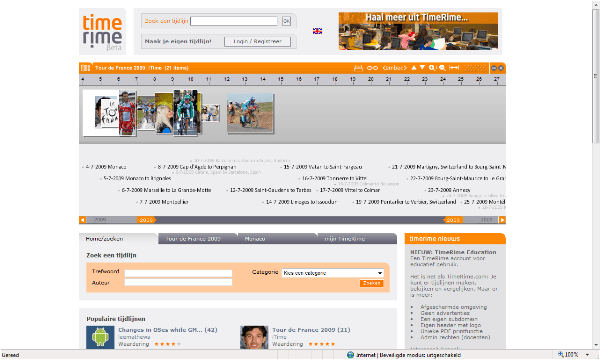Click the orange Zoeken button
Screen dimensions: 600x360
[x=371, y=283]
